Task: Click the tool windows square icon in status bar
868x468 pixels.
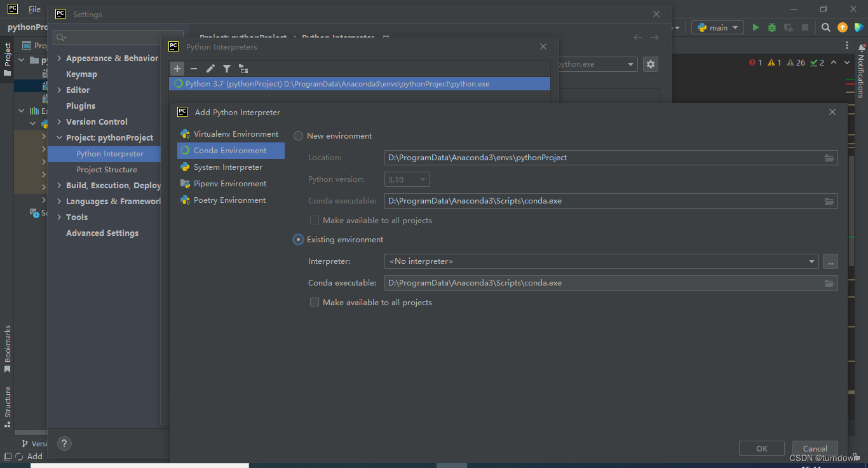Action: (7, 456)
